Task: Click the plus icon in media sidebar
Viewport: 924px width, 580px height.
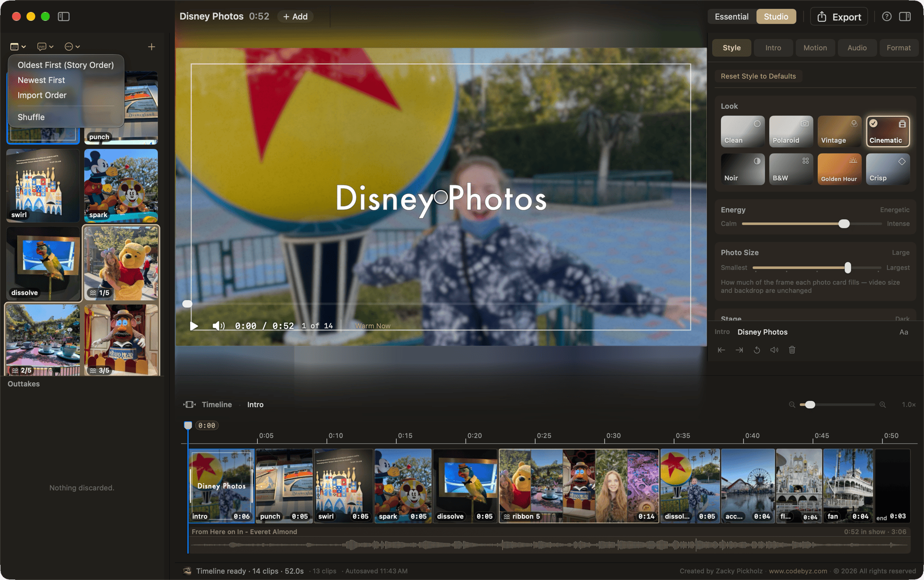Action: 152,47
